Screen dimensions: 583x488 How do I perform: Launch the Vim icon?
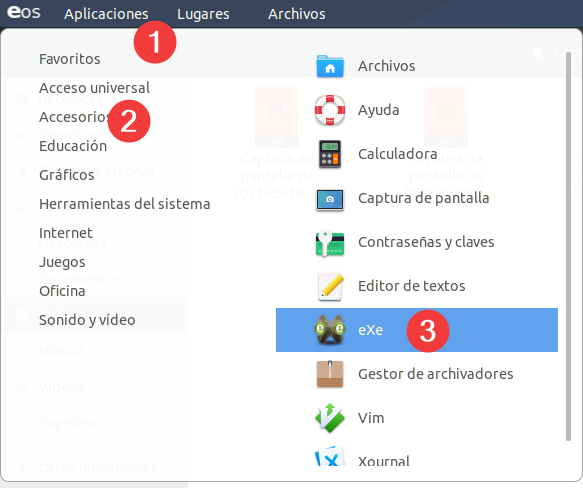pos(330,418)
